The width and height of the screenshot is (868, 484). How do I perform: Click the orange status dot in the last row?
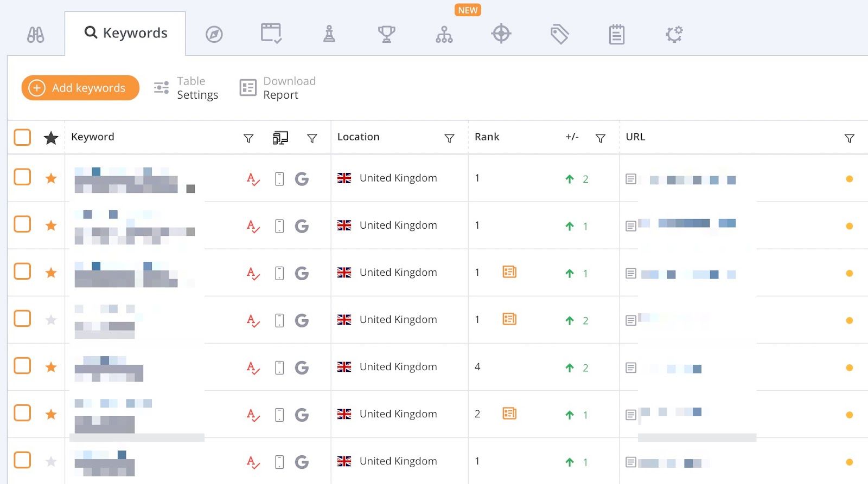coord(850,462)
